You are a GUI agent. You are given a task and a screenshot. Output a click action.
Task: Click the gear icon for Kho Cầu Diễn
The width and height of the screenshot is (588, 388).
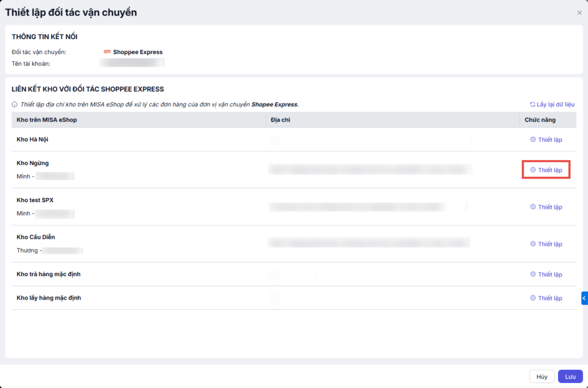pos(533,244)
